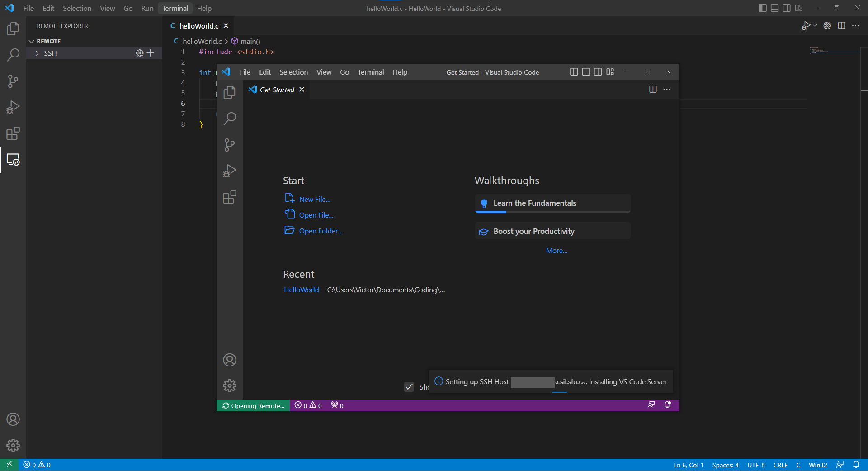The width and height of the screenshot is (868, 471).
Task: Open Extensions view in main activity bar
Action: tap(13, 133)
